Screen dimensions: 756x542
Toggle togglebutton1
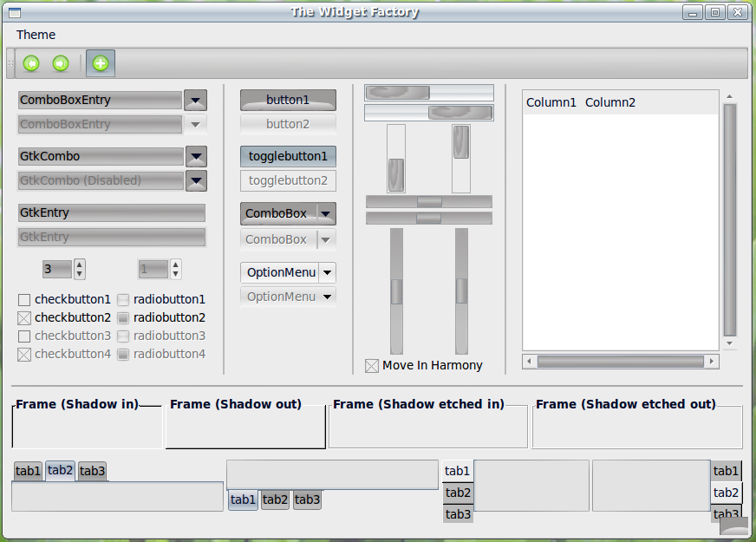click(288, 156)
